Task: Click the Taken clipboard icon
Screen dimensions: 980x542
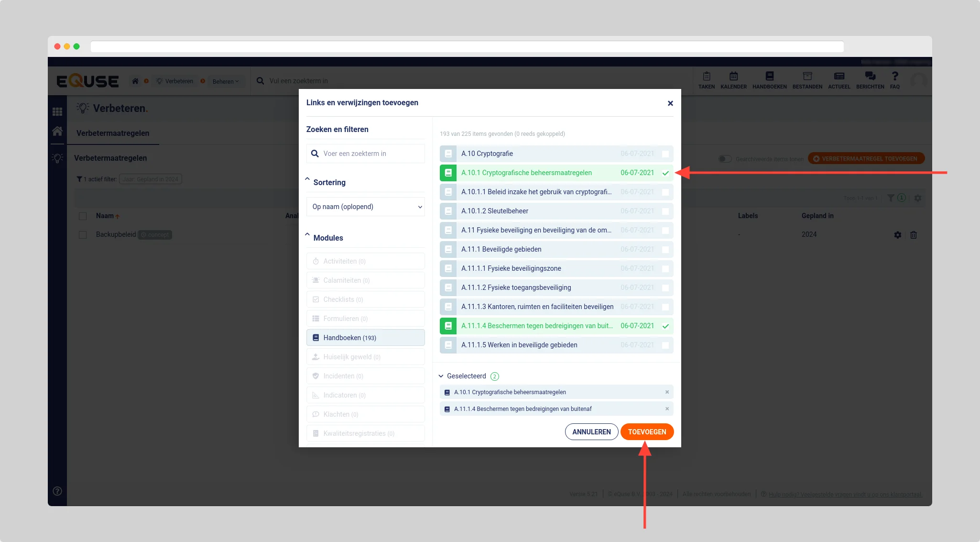Action: coord(706,77)
